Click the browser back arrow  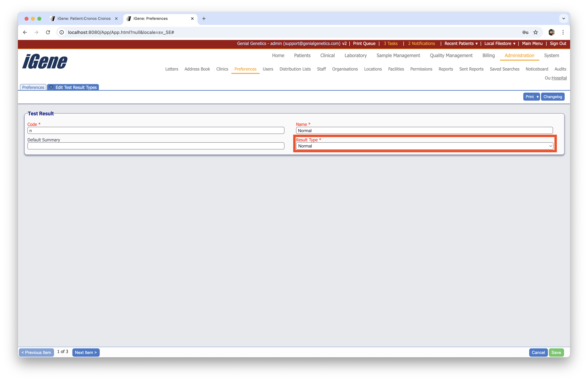tap(25, 32)
